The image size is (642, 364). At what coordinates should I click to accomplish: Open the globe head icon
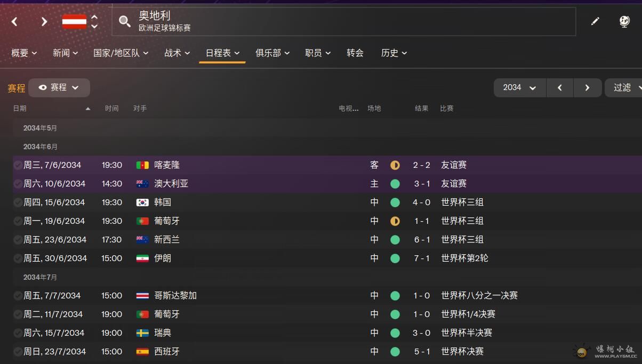(x=624, y=21)
